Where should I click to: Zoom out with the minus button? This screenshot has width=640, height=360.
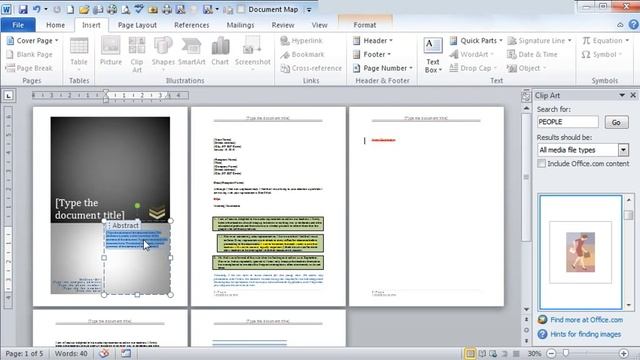click(551, 353)
